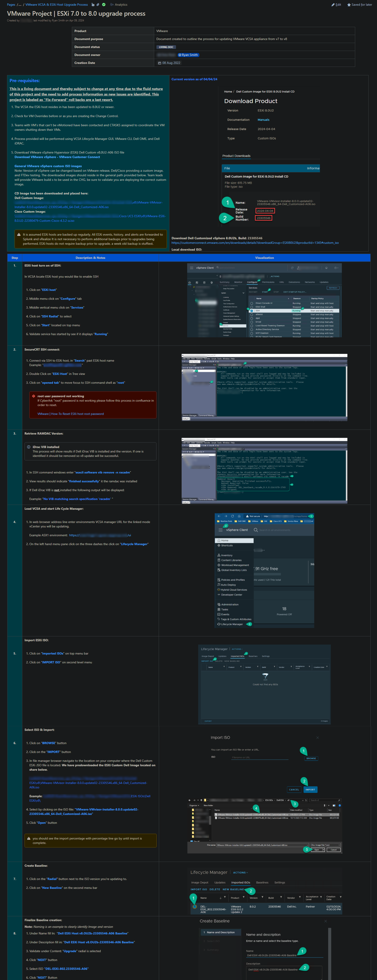Open the attachments paperclip icon
This screenshot has width=377, height=980.
tap(98, 5)
